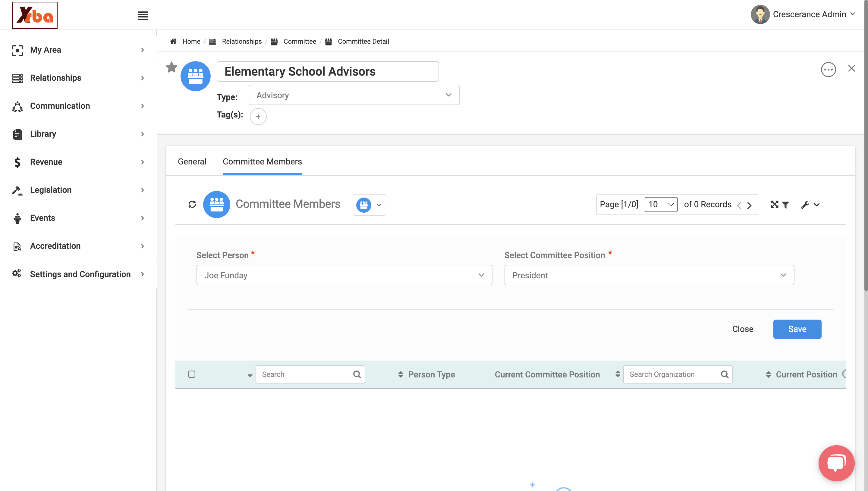Click the filter funnel icon

(785, 205)
